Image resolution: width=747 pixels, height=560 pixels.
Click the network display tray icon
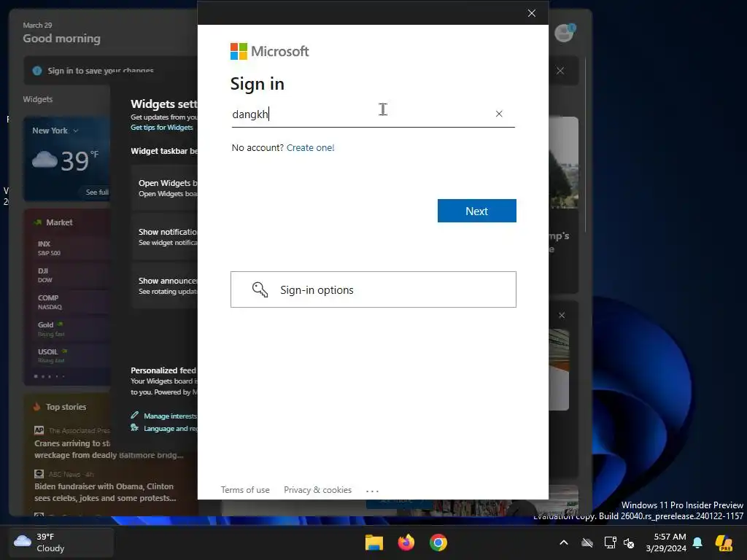611,542
